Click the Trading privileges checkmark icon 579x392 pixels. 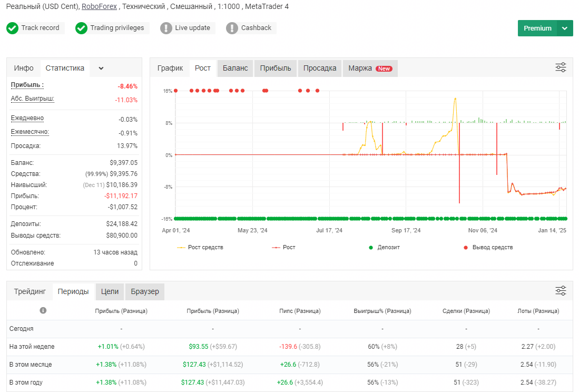[x=81, y=28]
